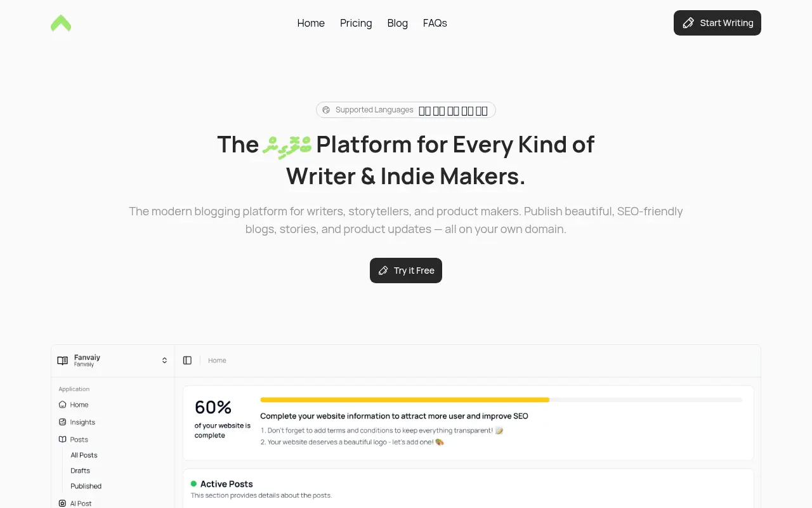Open the Pricing page in the navigation
This screenshot has height=508, width=812.
(356, 23)
